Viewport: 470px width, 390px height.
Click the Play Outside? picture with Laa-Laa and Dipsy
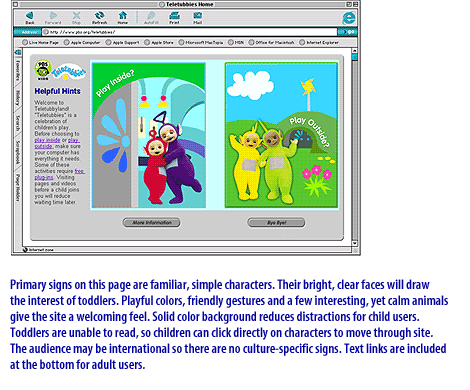[x=281, y=135]
